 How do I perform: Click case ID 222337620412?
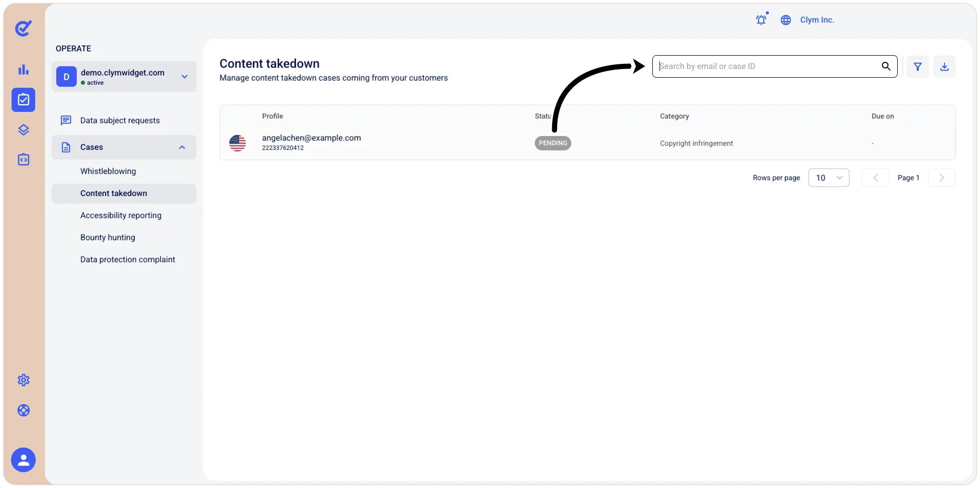pos(283,148)
